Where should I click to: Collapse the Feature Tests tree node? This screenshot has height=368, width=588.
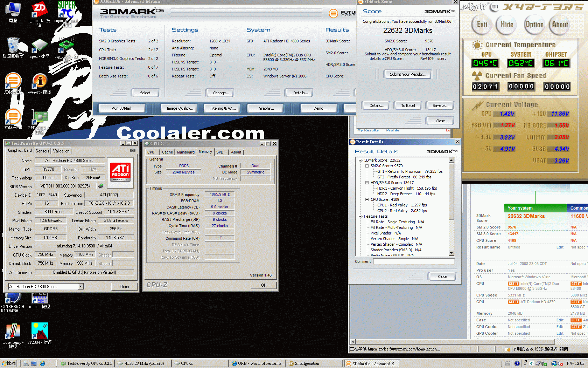[360, 216]
